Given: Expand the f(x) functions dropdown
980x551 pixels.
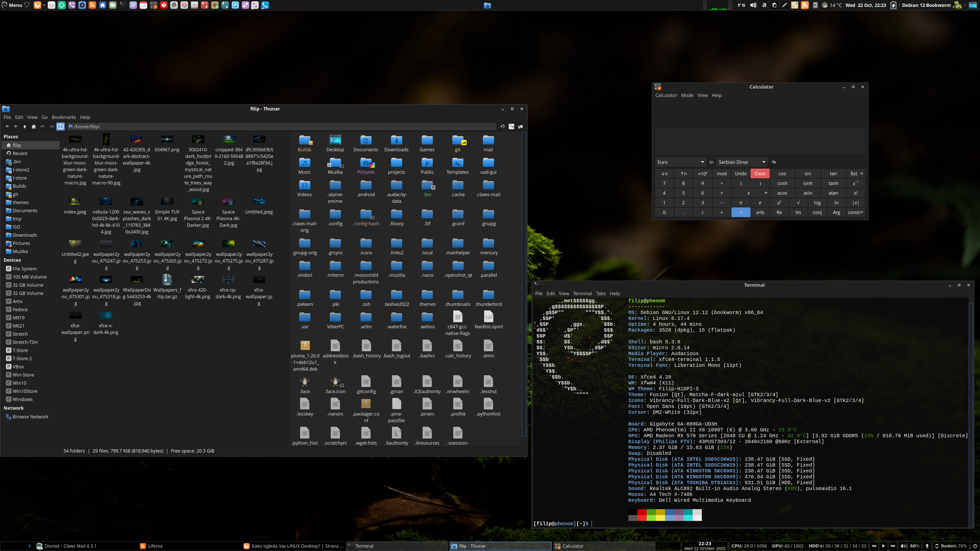Looking at the screenshot, I should pos(856,174).
